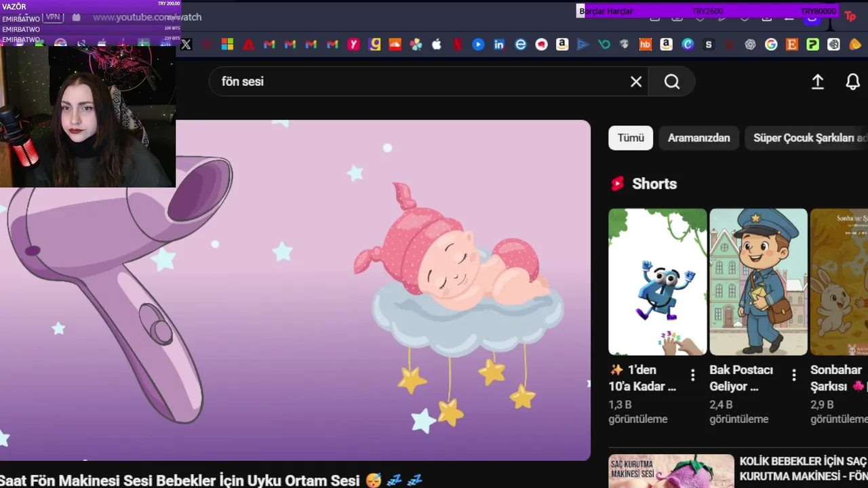868x488 pixels.
Task: Open 'Kolik Bebekler İçin Saç Kurutma' video title
Action: (804, 468)
